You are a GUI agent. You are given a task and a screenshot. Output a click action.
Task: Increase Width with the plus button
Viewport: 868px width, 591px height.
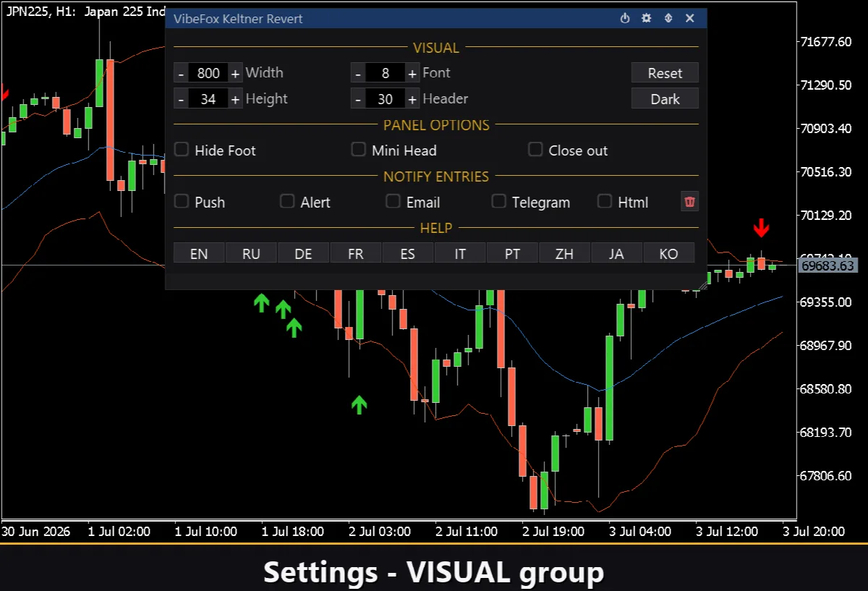[x=235, y=73]
